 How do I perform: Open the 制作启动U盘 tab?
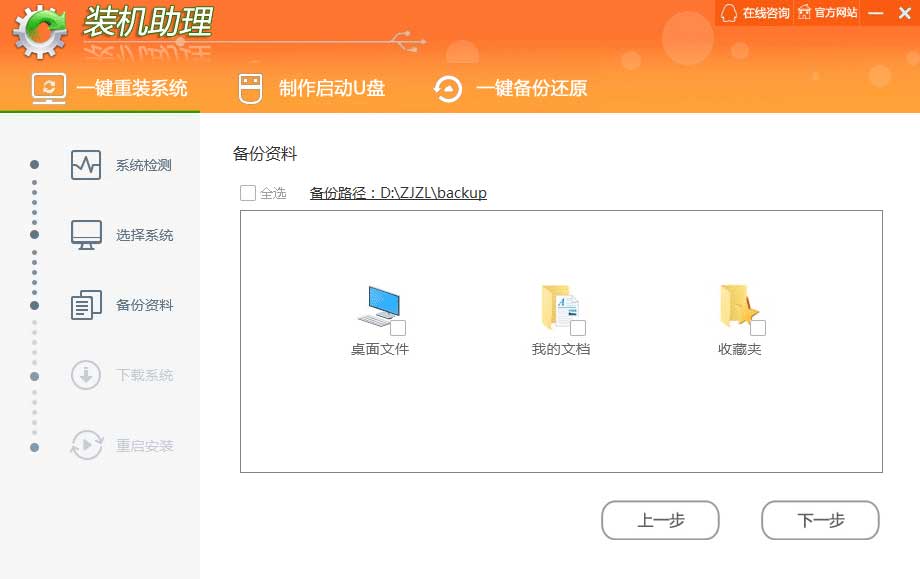(x=311, y=88)
